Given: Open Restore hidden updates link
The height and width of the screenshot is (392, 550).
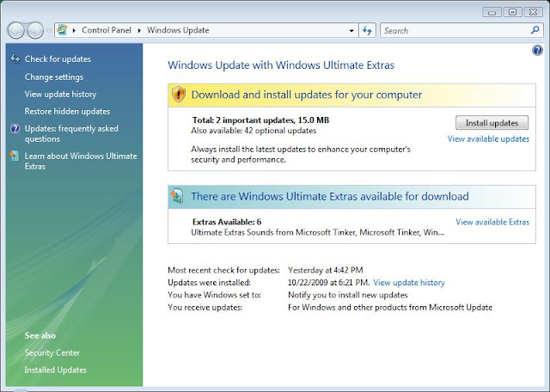Looking at the screenshot, I should click(67, 111).
